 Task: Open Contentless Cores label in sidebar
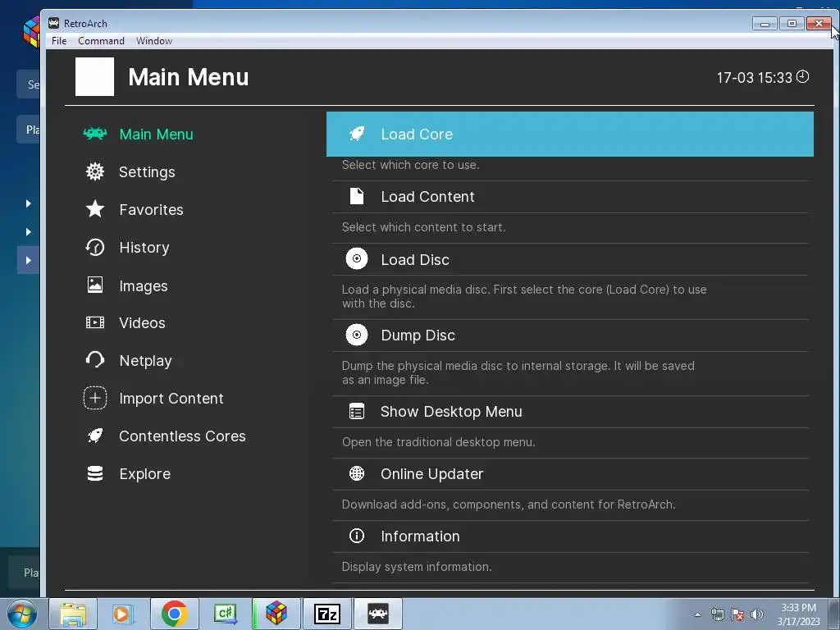182,436
